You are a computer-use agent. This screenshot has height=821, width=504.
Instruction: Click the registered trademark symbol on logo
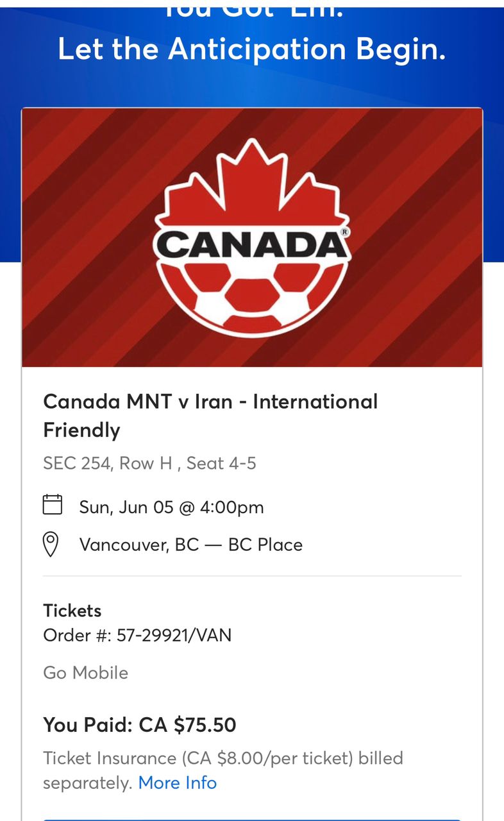344,232
